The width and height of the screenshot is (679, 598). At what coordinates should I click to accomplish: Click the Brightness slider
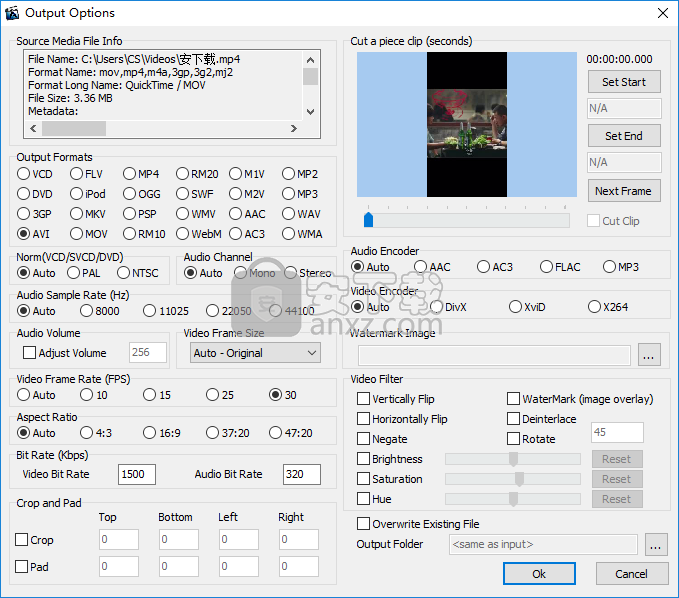(513, 459)
